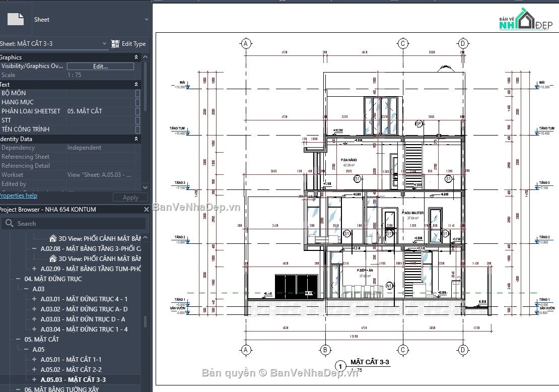Click grid bubble C at top of drawing
559x392 pixels.
coord(403,44)
